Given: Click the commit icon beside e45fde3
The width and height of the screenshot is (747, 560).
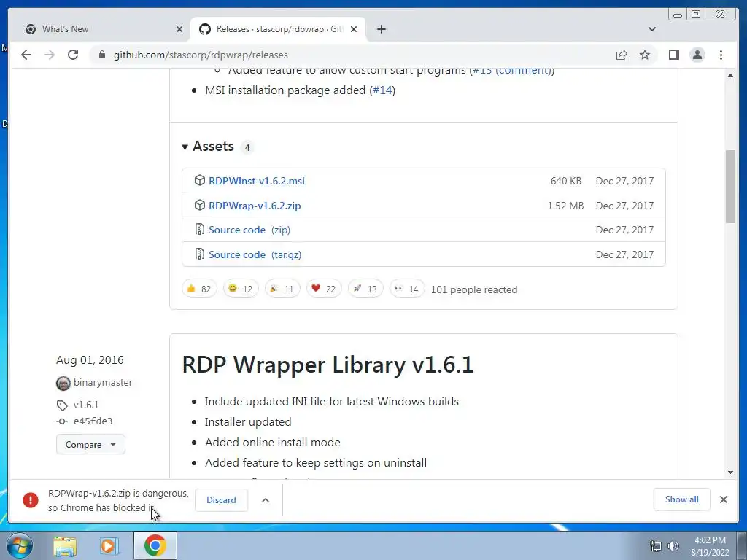Looking at the screenshot, I should (x=62, y=421).
